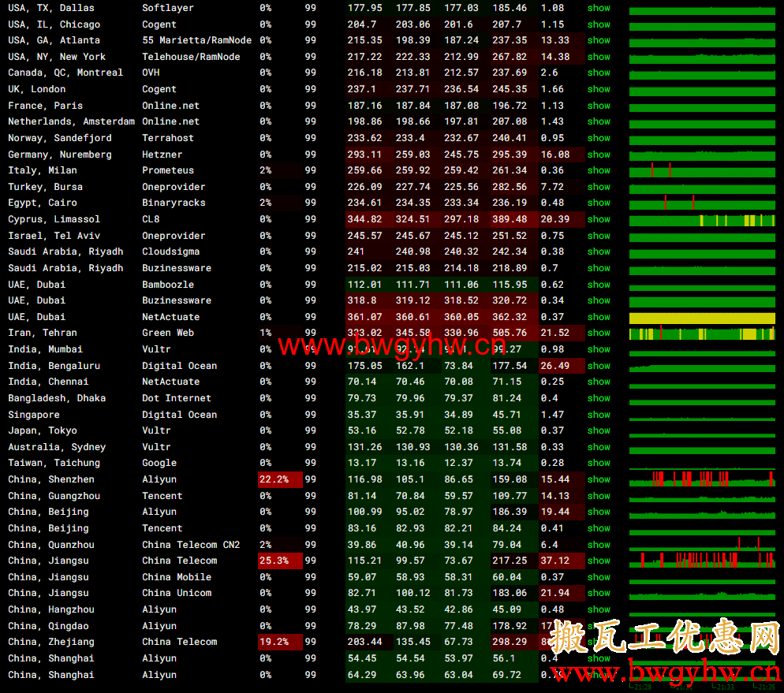Open show link for Riyadh Cloudsigma row
784x693 pixels.
(x=599, y=251)
